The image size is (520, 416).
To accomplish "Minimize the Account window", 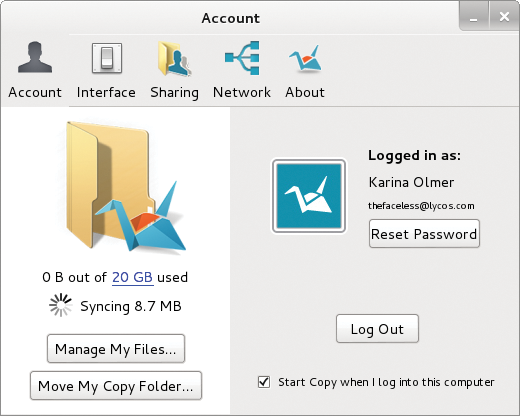I will [x=474, y=17].
